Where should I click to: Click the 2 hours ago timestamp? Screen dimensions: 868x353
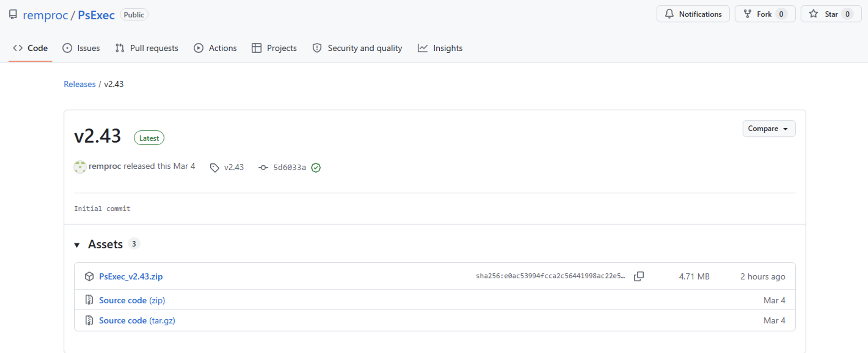762,277
